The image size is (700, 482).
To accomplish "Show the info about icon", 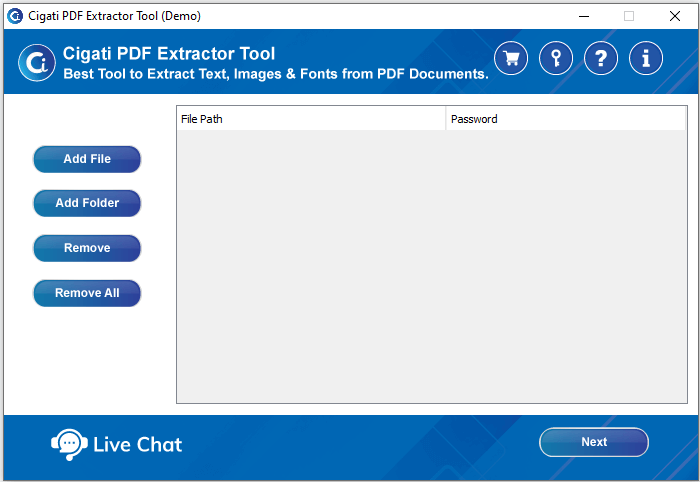I will 646,58.
